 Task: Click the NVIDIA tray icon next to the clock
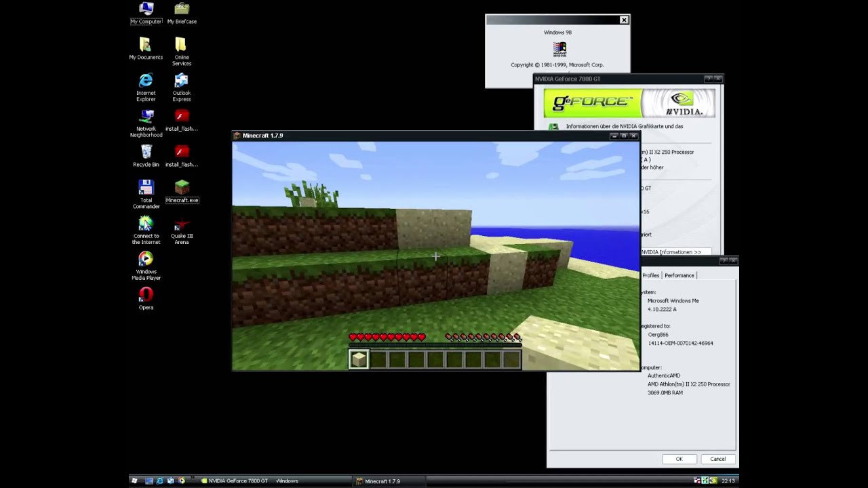coord(713,481)
